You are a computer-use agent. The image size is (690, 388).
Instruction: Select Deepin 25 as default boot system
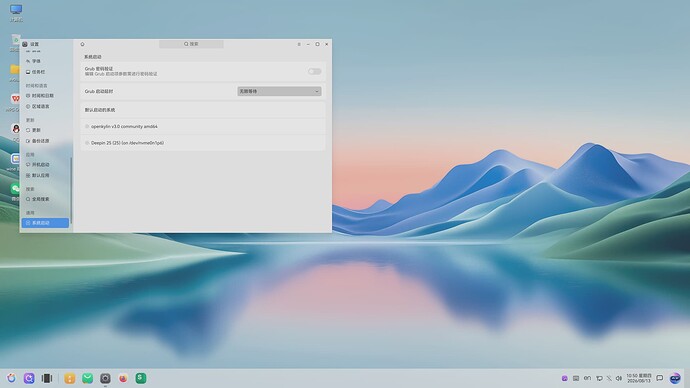coord(203,143)
